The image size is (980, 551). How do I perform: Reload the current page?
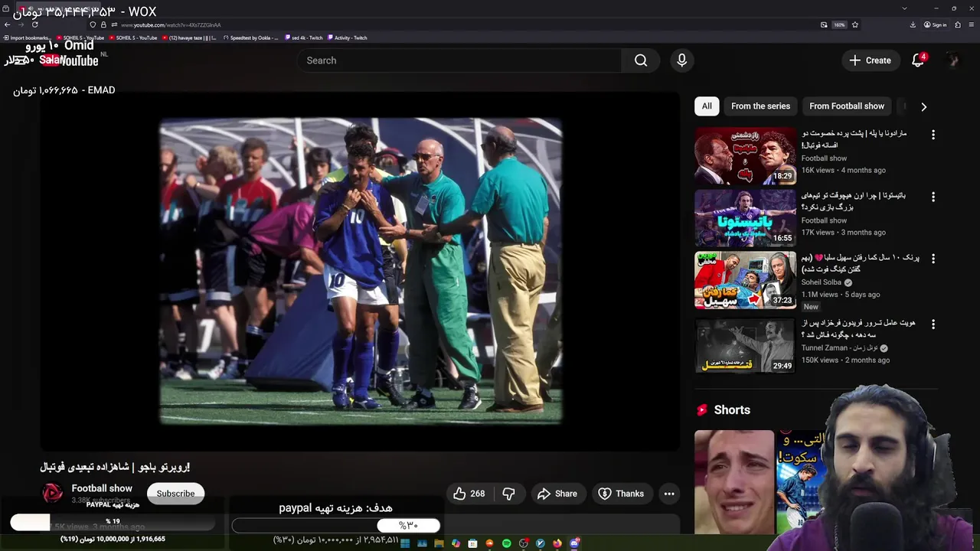(x=34, y=24)
